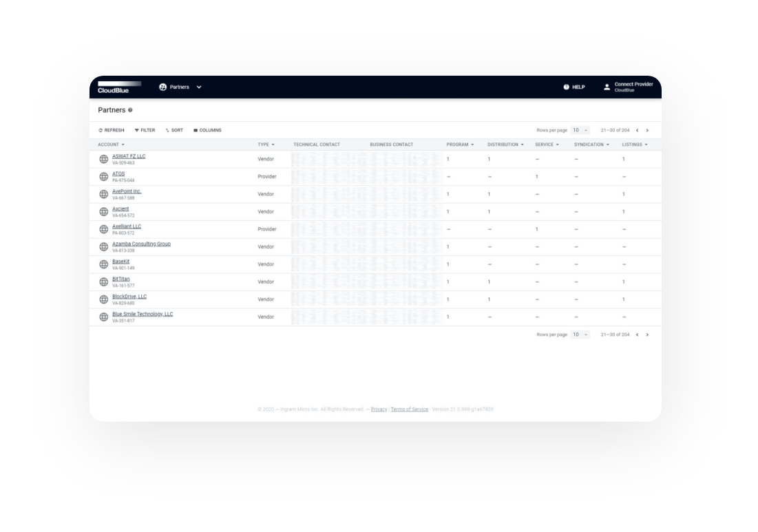Refresh the partners list
758x532 pixels.
coord(111,131)
